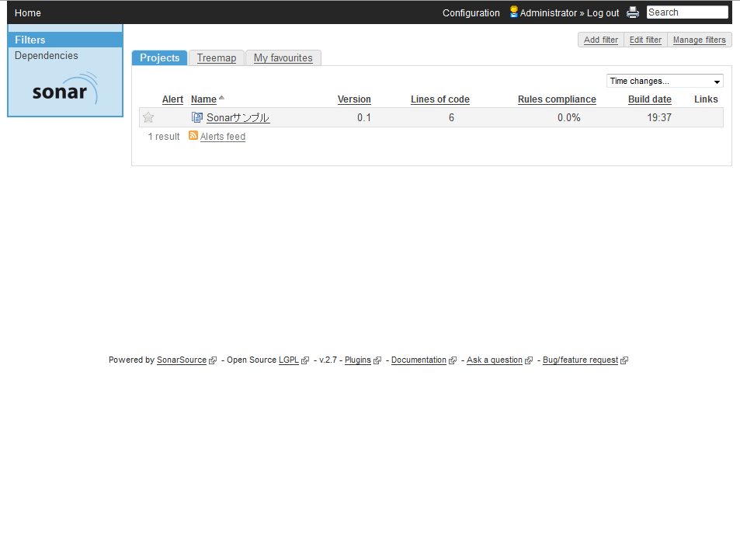740x560 pixels.
Task: Click the RSS icon beside Alerts feed
Action: click(x=193, y=135)
